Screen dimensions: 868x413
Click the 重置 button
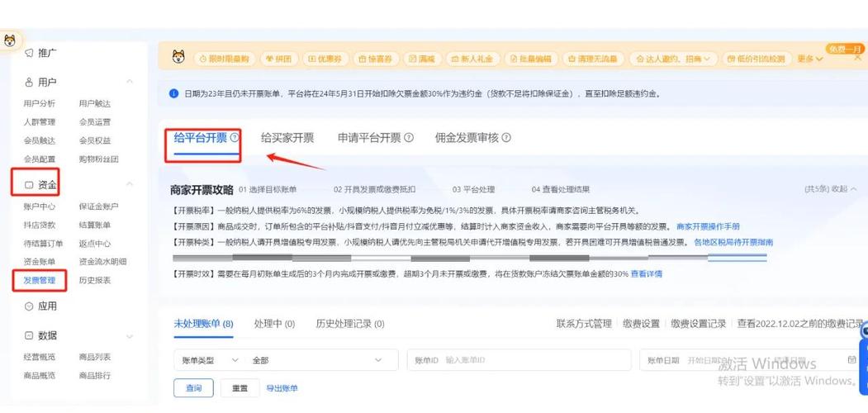tap(240, 388)
